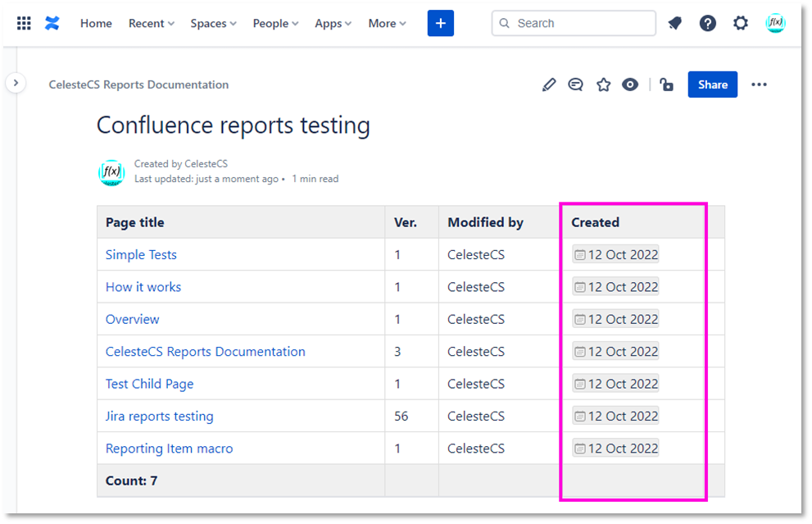The image size is (812, 524).
Task: Click the blue Create plus button
Action: [441, 23]
